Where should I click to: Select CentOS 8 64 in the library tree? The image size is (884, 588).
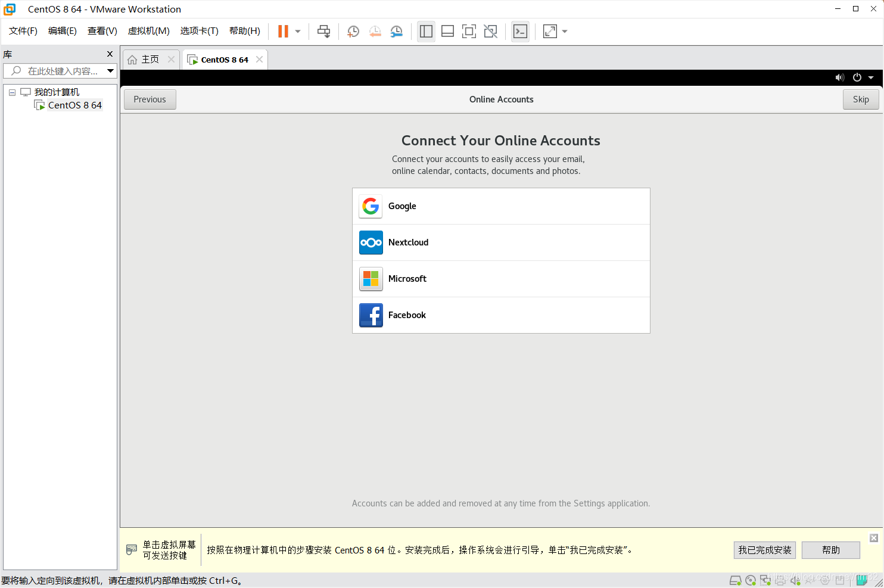[75, 105]
